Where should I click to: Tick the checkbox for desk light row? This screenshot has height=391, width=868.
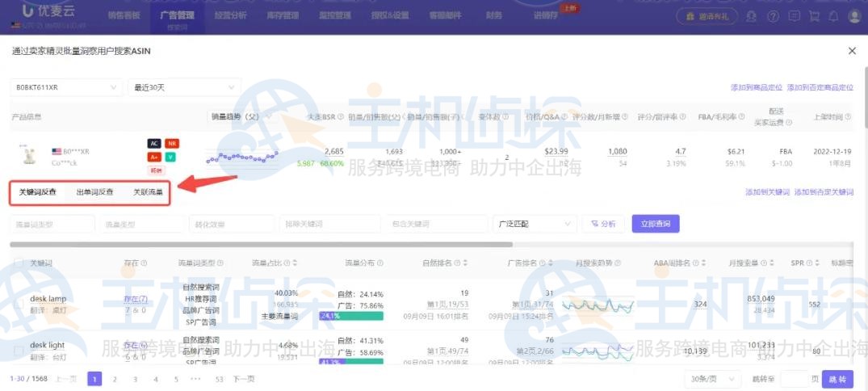click(19, 350)
